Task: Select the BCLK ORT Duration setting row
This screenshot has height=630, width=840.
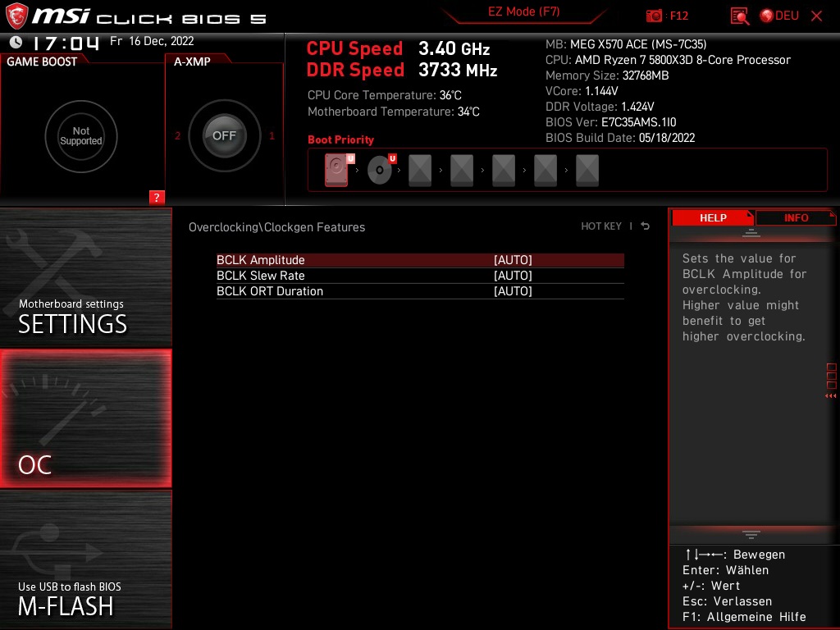Action: click(x=420, y=291)
